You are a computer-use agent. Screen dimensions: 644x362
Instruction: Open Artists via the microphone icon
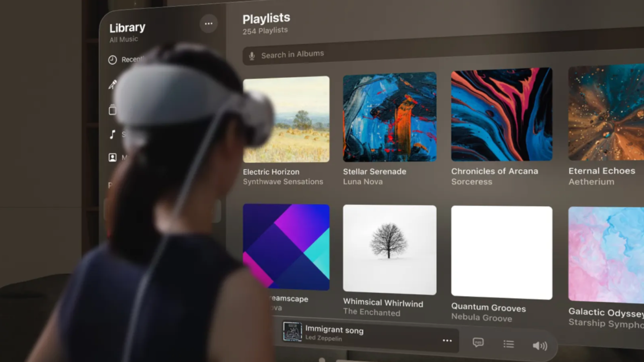pyautogui.click(x=113, y=85)
